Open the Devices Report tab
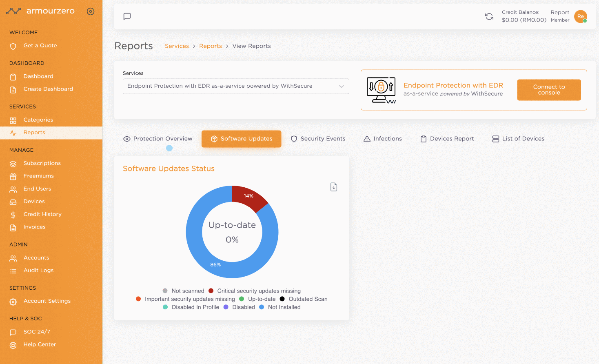The width and height of the screenshot is (599, 364). 447,139
